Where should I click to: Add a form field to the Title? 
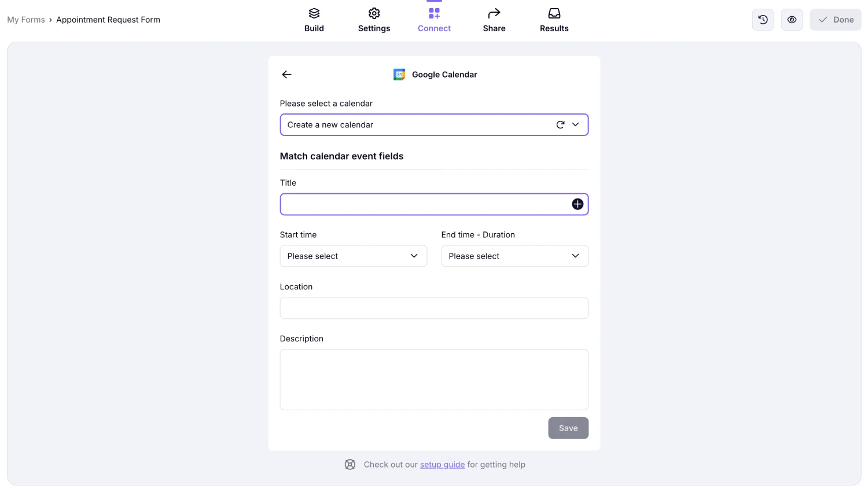click(x=577, y=204)
